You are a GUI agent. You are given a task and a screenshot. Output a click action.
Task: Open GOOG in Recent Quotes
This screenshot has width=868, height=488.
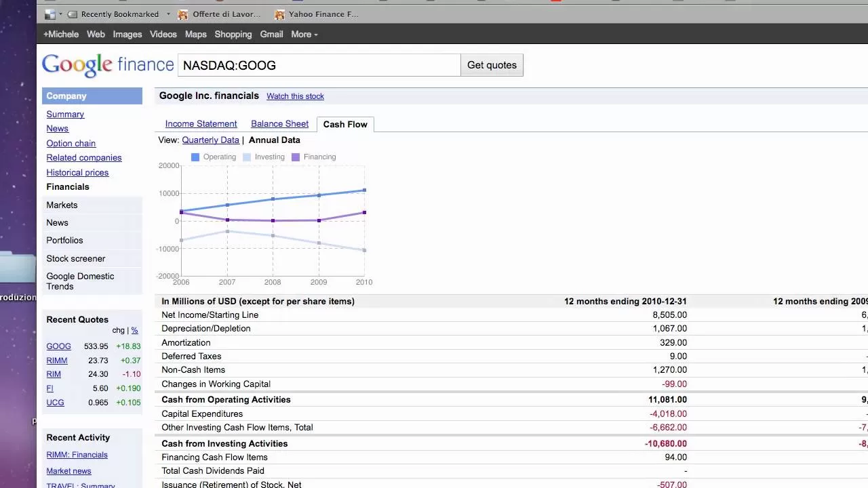(x=58, y=346)
